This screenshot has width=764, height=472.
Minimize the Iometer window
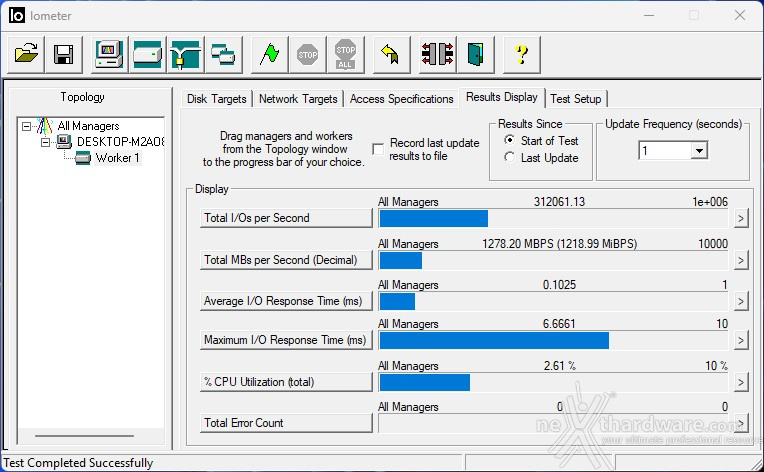coord(649,16)
